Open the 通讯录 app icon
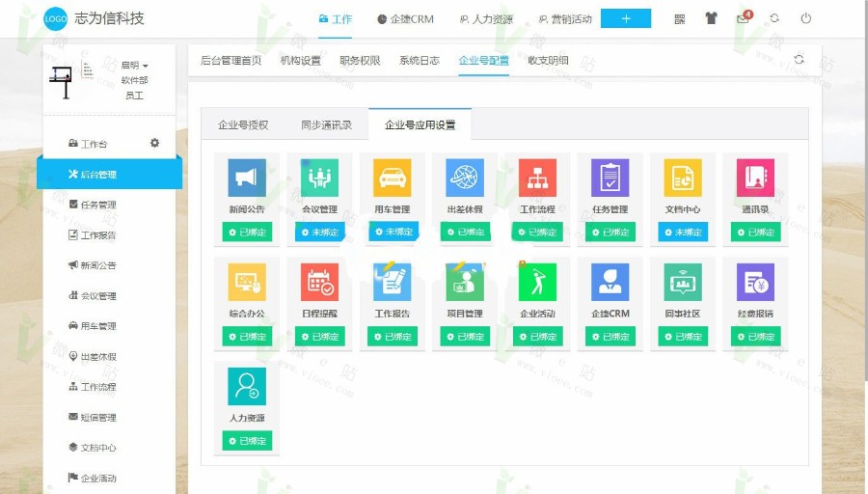The image size is (868, 494). coord(755,178)
